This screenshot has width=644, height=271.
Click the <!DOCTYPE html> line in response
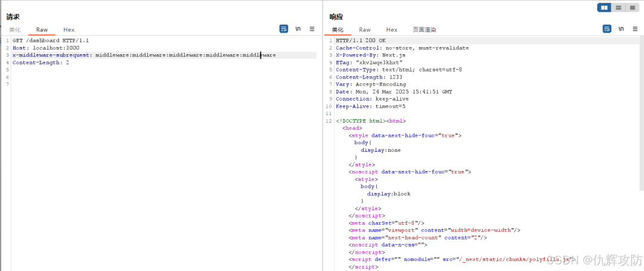tap(371, 121)
